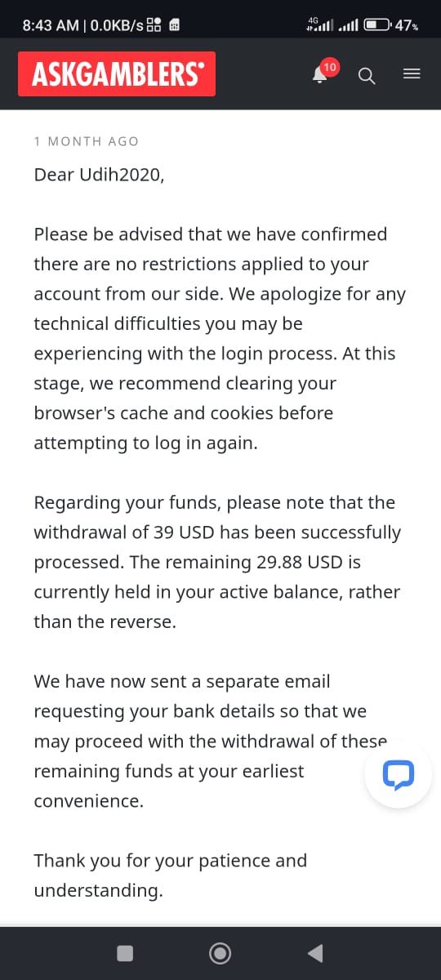Open the hamburger navigation menu
Screen dimensions: 441x980
[412, 74]
